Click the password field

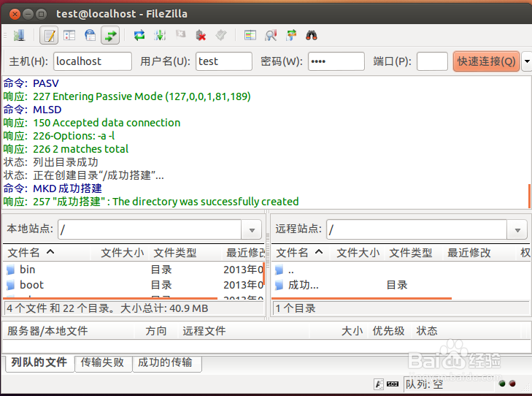(x=336, y=61)
